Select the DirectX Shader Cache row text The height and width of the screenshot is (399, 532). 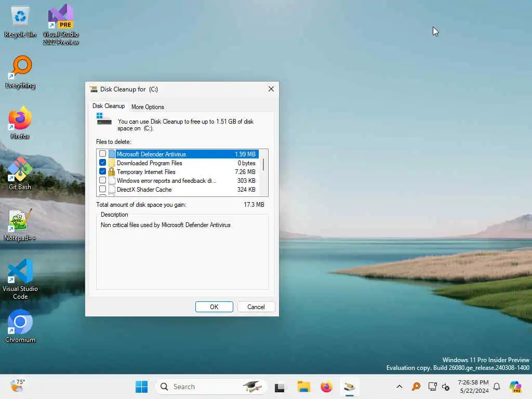(x=144, y=189)
